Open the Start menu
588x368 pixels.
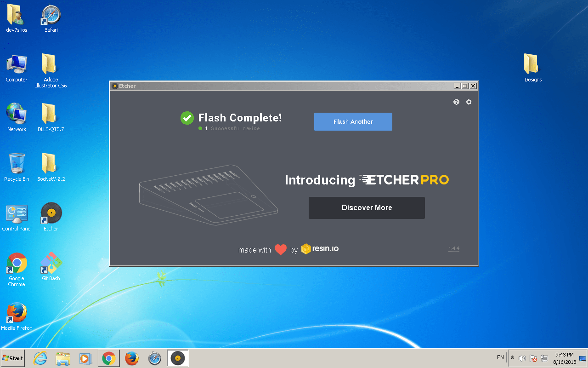(x=12, y=358)
